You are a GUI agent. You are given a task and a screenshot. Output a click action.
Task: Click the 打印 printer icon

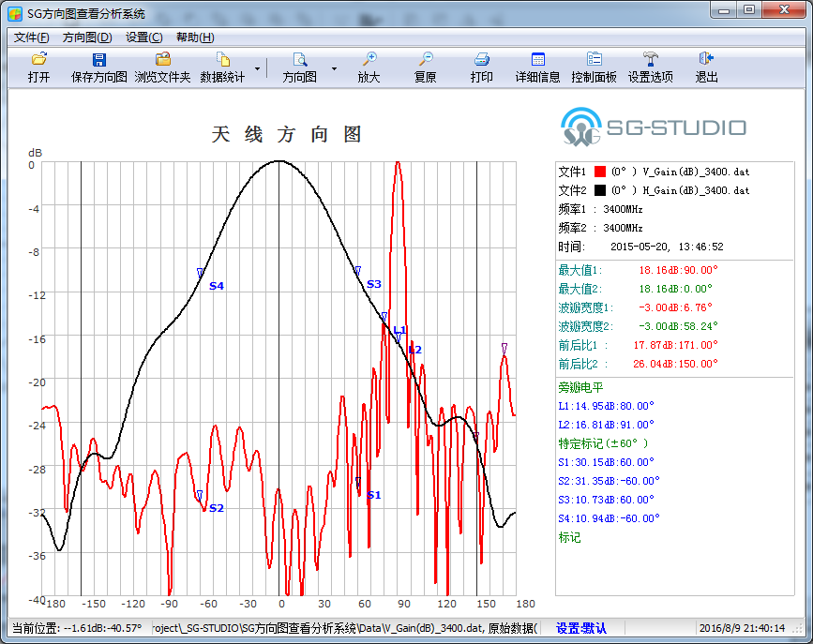(x=482, y=59)
